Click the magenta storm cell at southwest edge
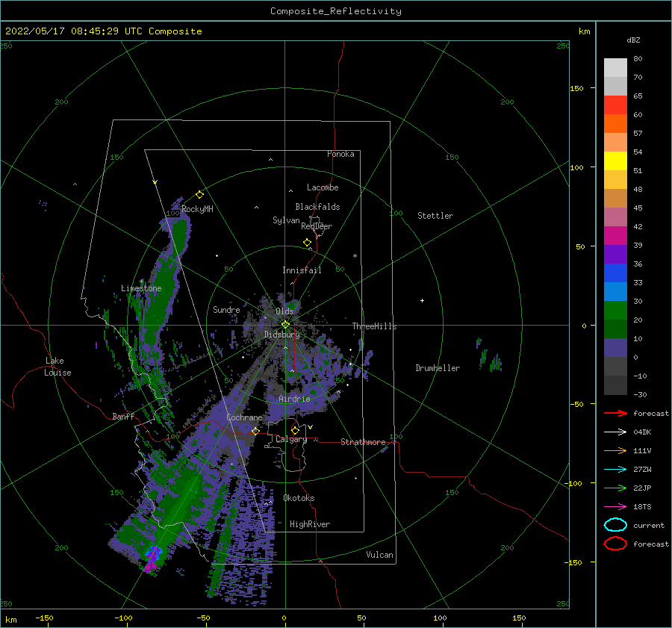Viewport: 672px width, 628px height. pos(152,560)
